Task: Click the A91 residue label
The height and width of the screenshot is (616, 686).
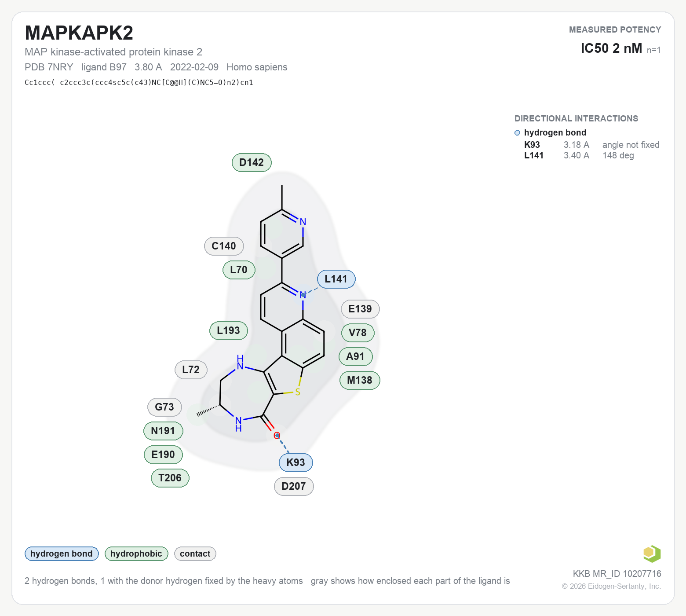Action: [x=355, y=356]
